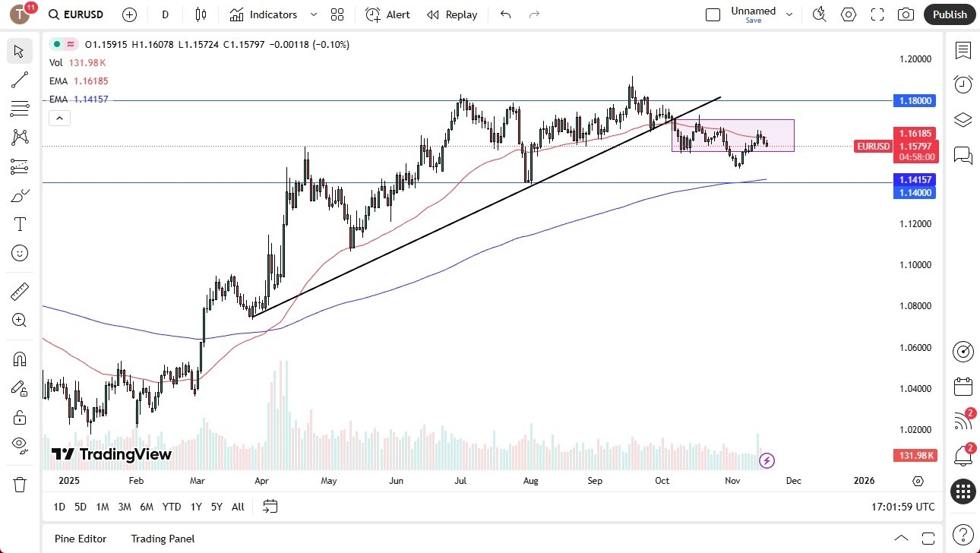Viewport: 980px width, 553px height.
Task: Switch to the Pine Editor tab
Action: [80, 539]
